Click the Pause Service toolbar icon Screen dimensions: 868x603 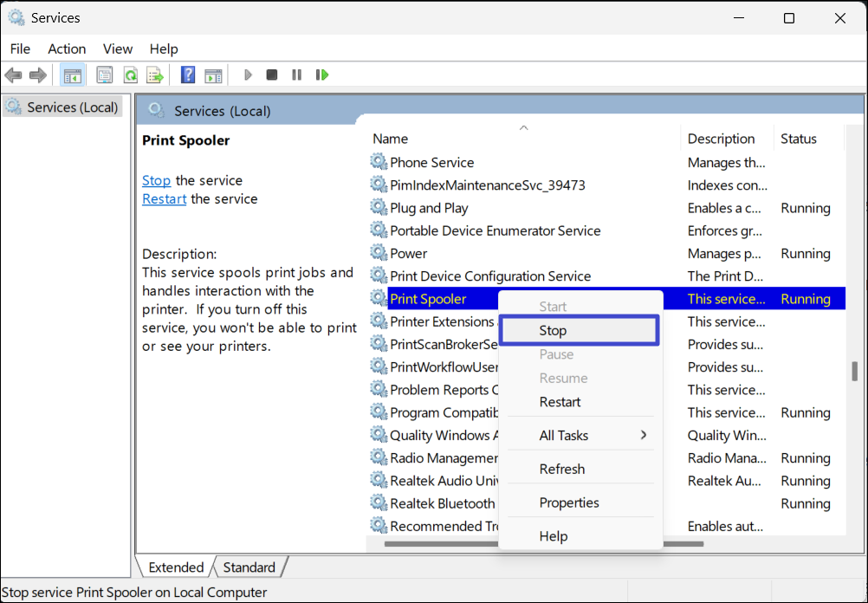click(x=297, y=75)
